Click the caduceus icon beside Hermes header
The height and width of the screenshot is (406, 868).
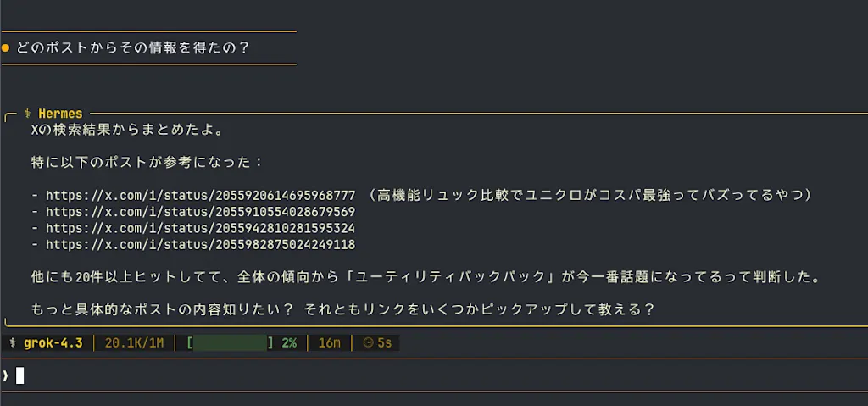[28, 114]
